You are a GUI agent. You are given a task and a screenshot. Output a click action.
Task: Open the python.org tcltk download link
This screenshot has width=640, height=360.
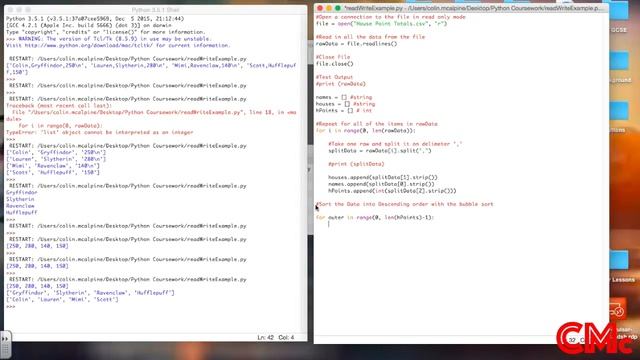(89, 45)
